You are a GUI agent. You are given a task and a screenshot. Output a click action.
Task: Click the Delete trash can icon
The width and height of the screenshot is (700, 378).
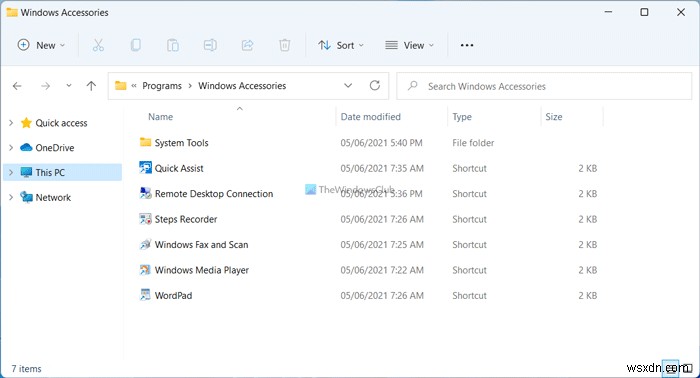pos(284,45)
